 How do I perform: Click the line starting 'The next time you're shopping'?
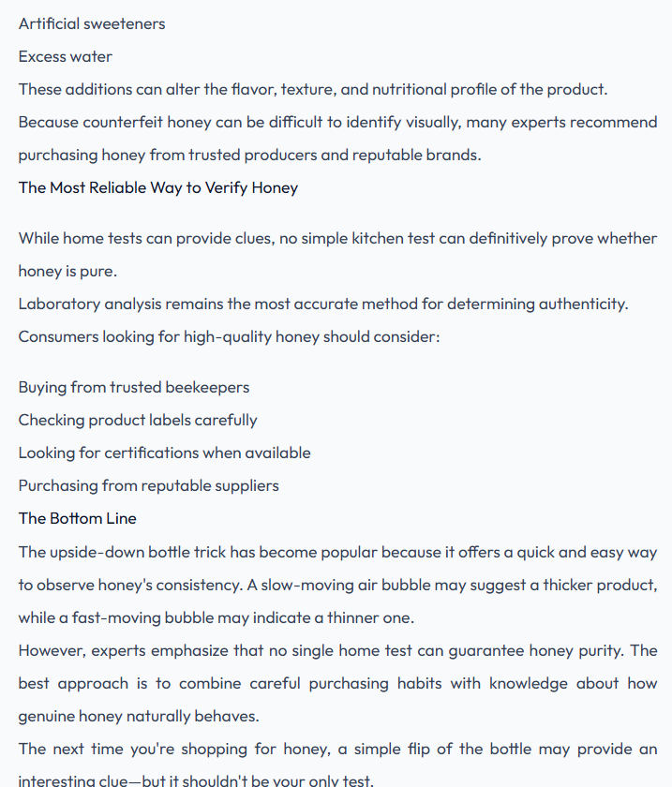tap(338, 749)
